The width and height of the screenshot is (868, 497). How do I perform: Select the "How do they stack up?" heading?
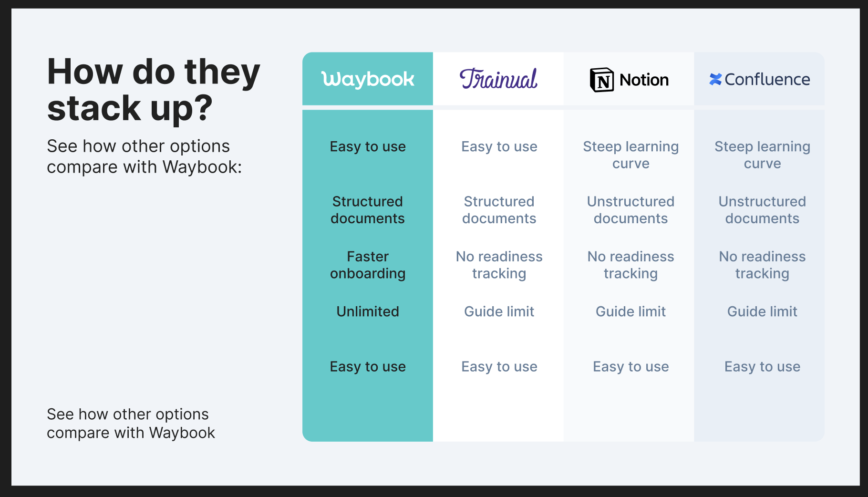click(x=154, y=90)
